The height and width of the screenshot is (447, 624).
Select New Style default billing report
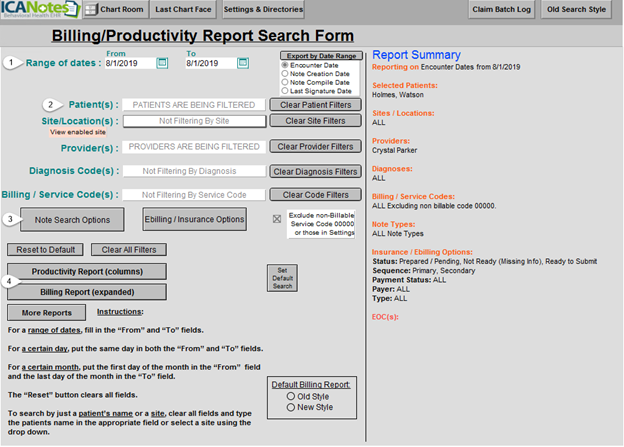(x=290, y=407)
